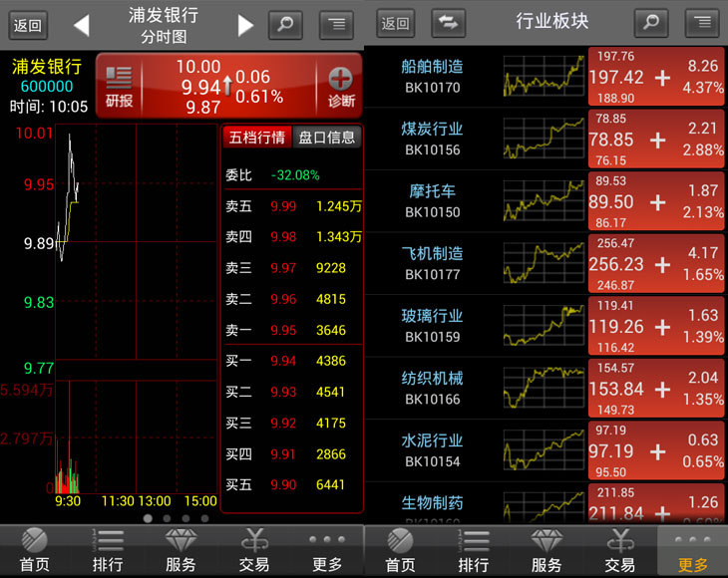The width and height of the screenshot is (728, 578).
Task: Open the 飞机制造 sector mini chart
Action: [544, 264]
